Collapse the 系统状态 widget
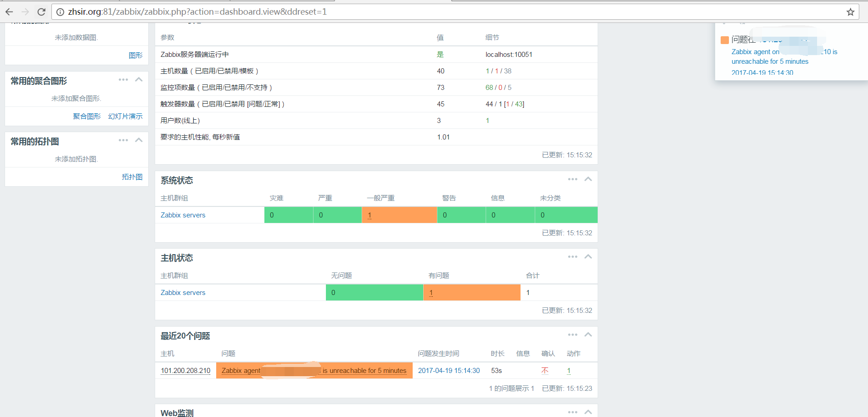This screenshot has width=868, height=417. 588,179
